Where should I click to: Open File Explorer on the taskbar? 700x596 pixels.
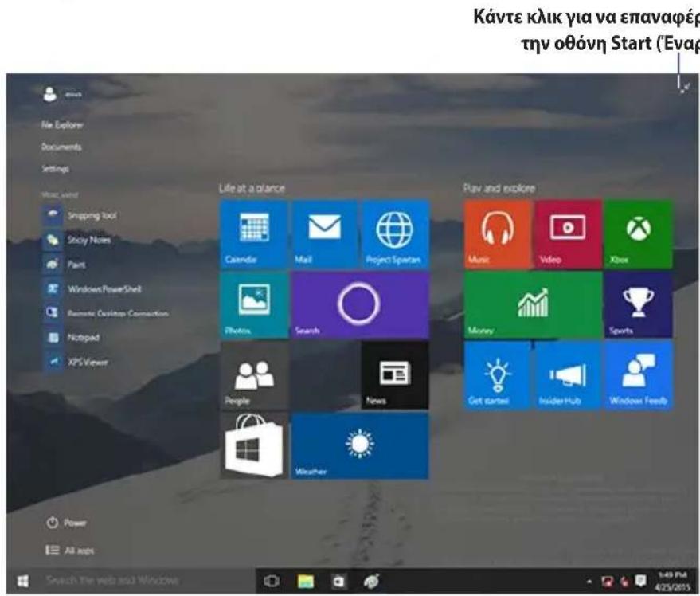point(306,581)
